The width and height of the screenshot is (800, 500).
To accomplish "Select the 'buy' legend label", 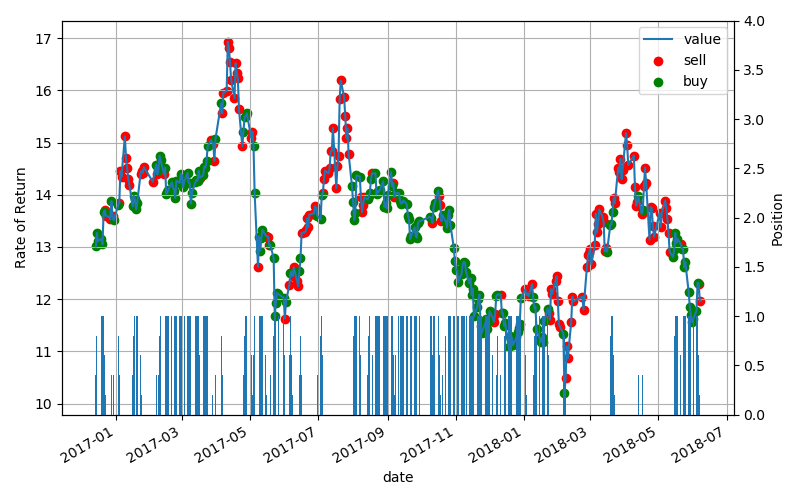I will [x=695, y=82].
